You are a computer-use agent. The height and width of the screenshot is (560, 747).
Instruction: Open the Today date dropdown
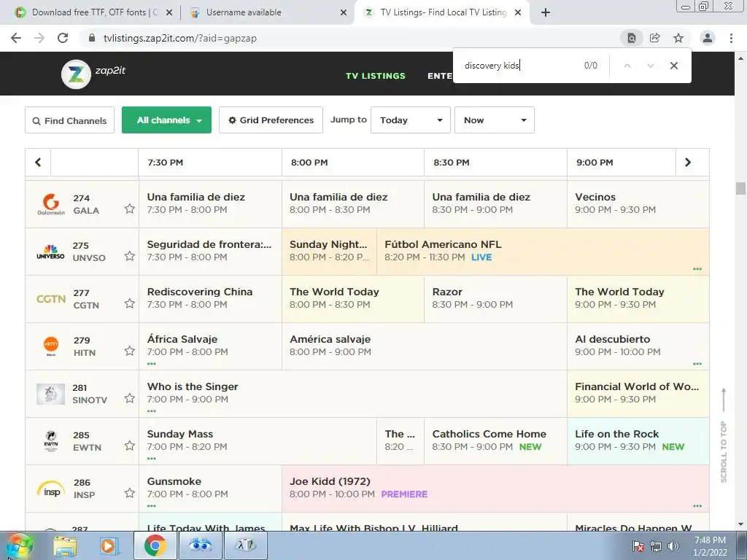point(410,120)
